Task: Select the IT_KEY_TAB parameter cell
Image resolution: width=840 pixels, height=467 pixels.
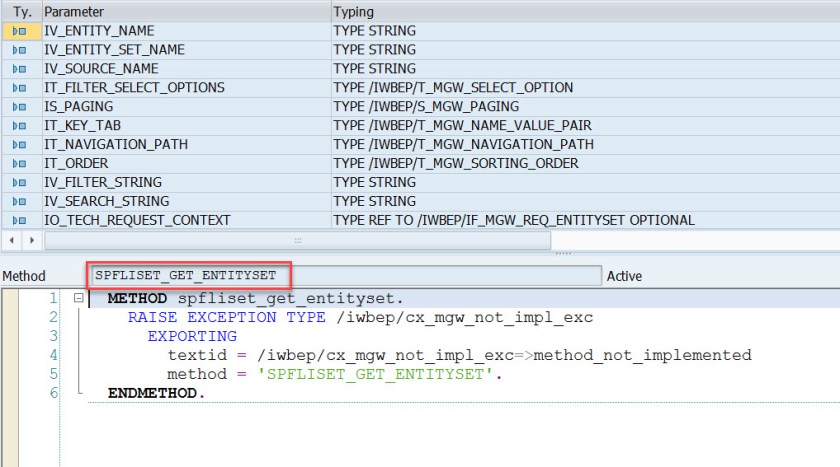Action: pos(186,126)
